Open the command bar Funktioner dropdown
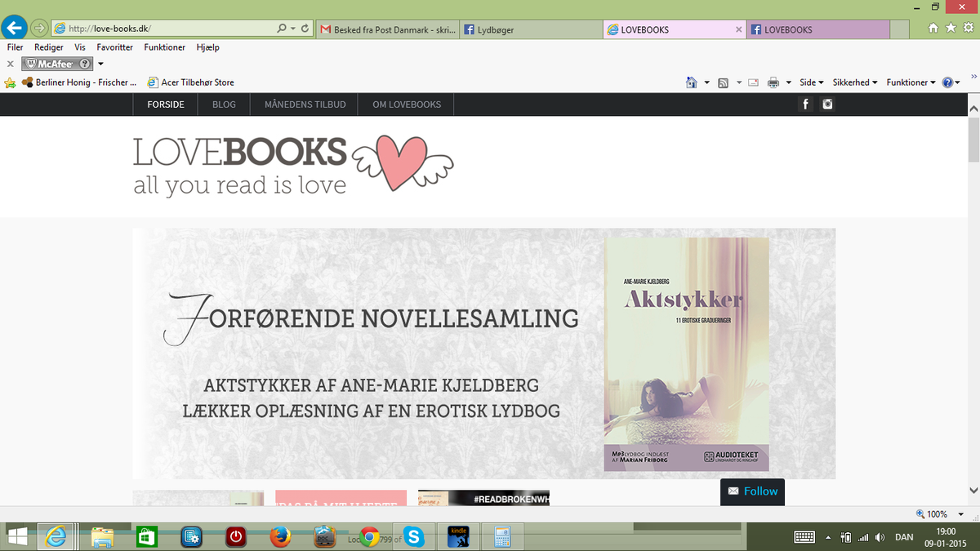Viewport: 980px width, 551px height. point(911,82)
